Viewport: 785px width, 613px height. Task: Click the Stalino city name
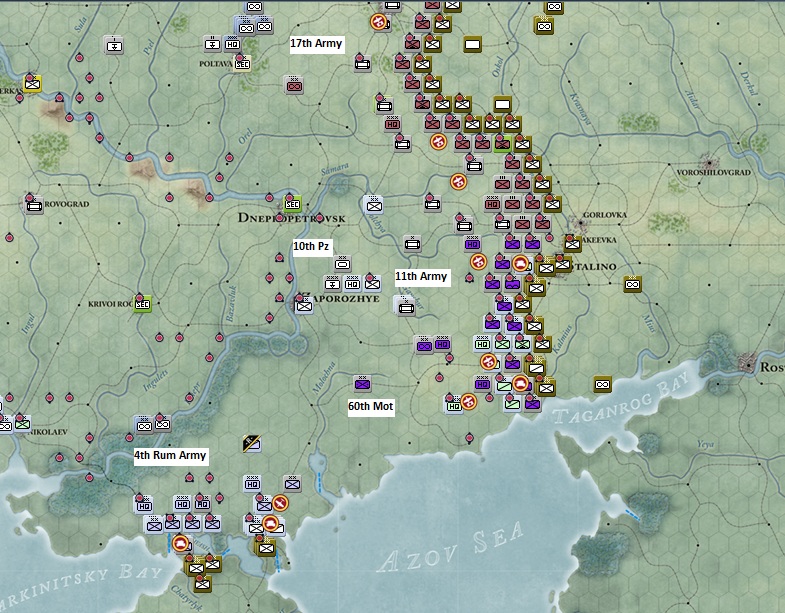pos(595,266)
